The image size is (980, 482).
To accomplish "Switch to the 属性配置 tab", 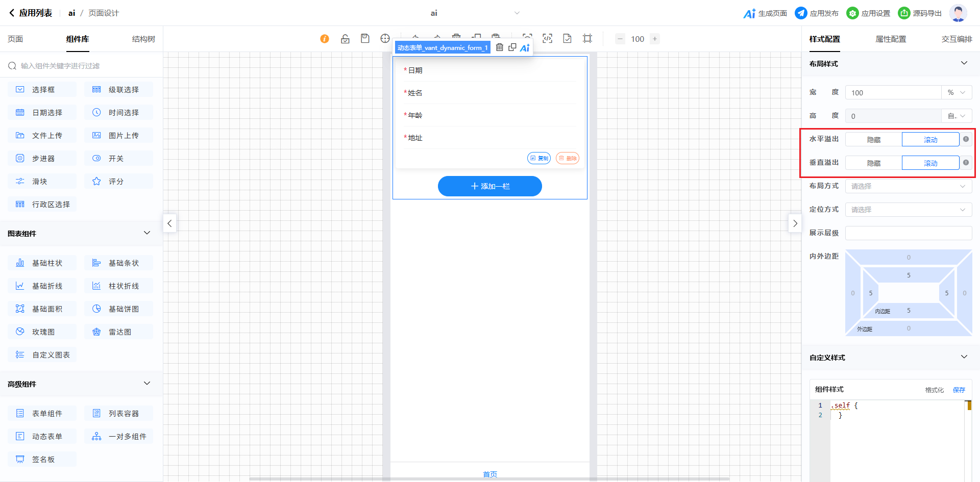I will (x=891, y=39).
